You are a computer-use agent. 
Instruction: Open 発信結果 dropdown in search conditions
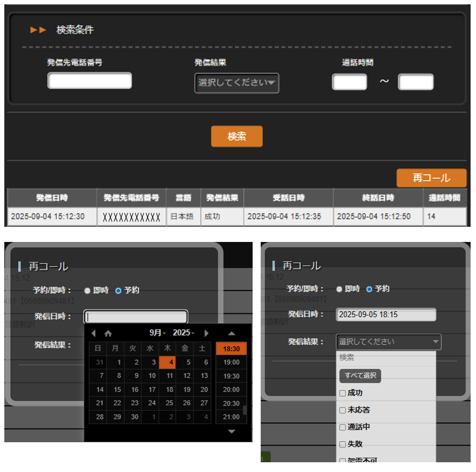click(236, 83)
